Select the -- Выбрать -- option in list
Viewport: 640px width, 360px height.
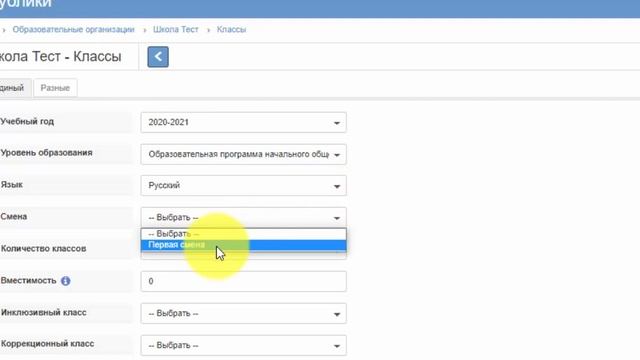pos(243,234)
